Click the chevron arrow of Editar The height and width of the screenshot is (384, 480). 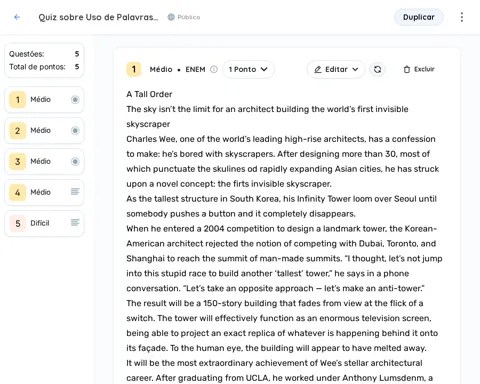coord(355,69)
